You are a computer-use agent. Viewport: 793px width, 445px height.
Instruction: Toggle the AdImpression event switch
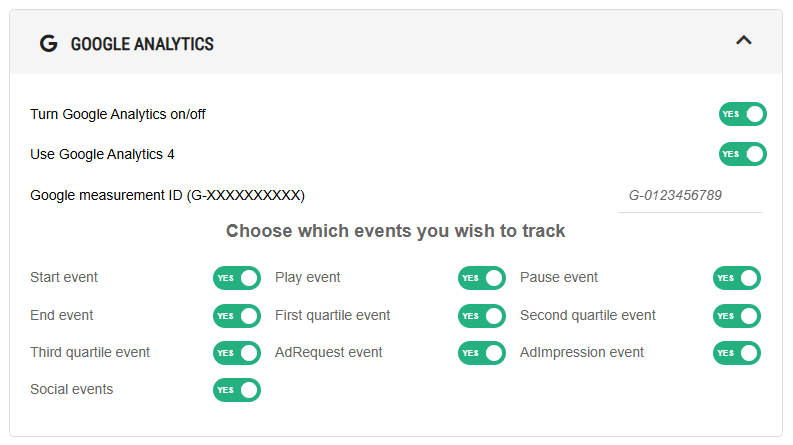(737, 353)
